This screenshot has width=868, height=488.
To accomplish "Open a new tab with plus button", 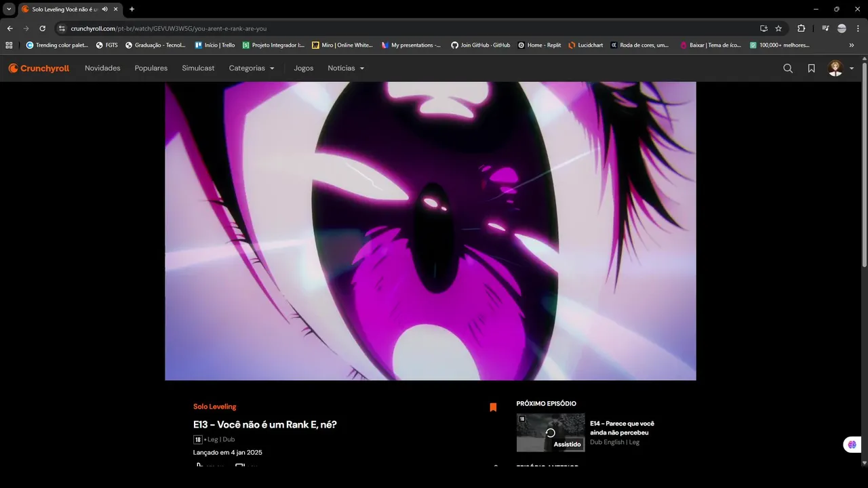I will pyautogui.click(x=132, y=9).
